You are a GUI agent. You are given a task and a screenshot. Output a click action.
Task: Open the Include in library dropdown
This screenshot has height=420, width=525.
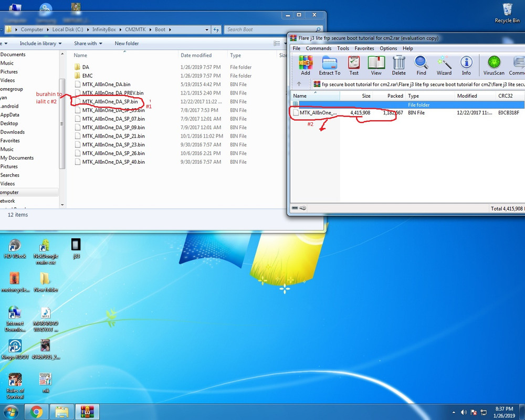[40, 43]
